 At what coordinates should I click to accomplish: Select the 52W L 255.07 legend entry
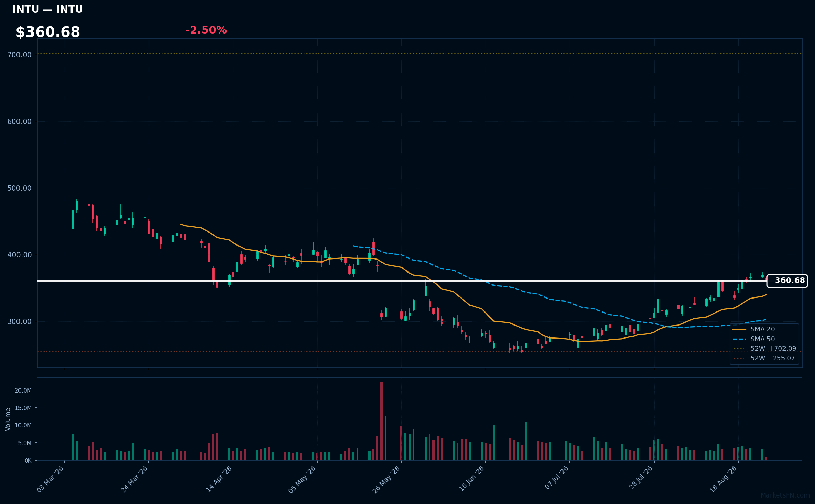point(764,358)
